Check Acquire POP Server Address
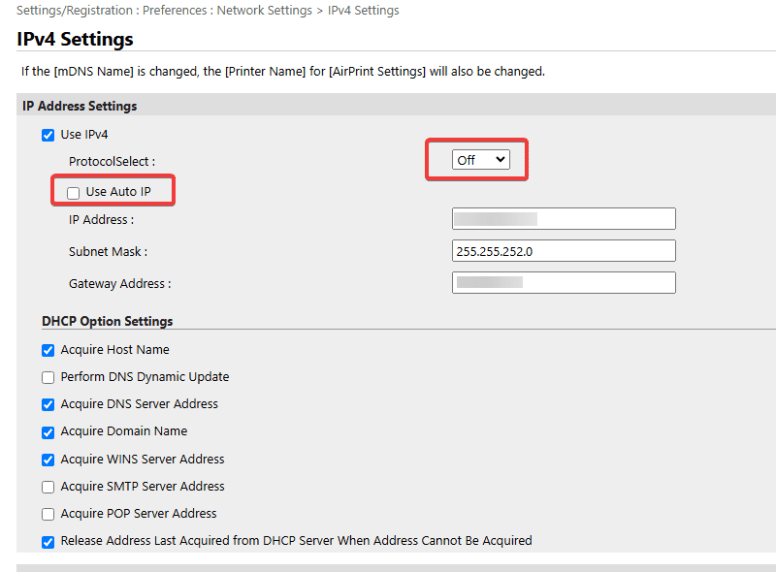Screen dimensions: 776x572 48,514
